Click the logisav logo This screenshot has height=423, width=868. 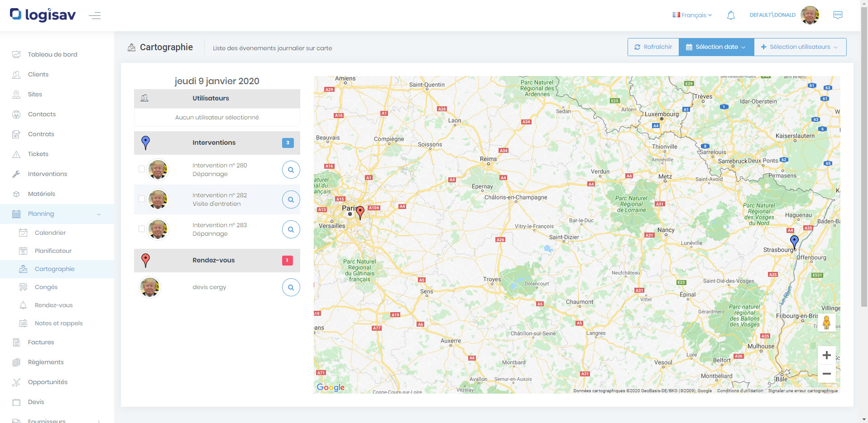click(x=43, y=15)
